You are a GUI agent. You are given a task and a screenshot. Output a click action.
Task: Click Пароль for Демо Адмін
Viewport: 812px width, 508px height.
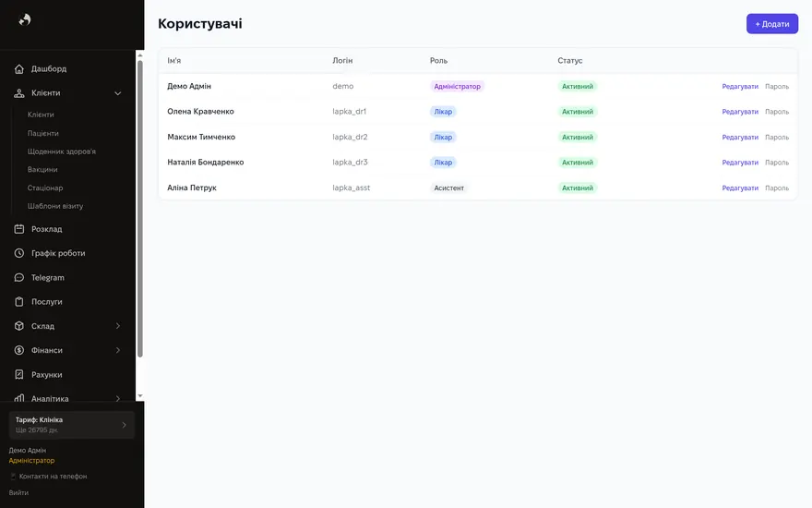pos(777,87)
